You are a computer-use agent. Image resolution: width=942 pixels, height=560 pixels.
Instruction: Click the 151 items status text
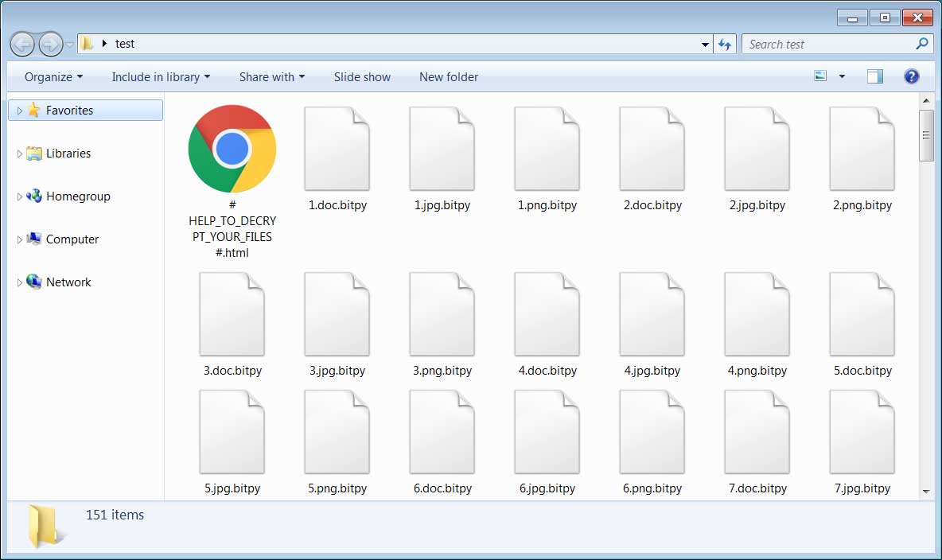click(x=115, y=515)
